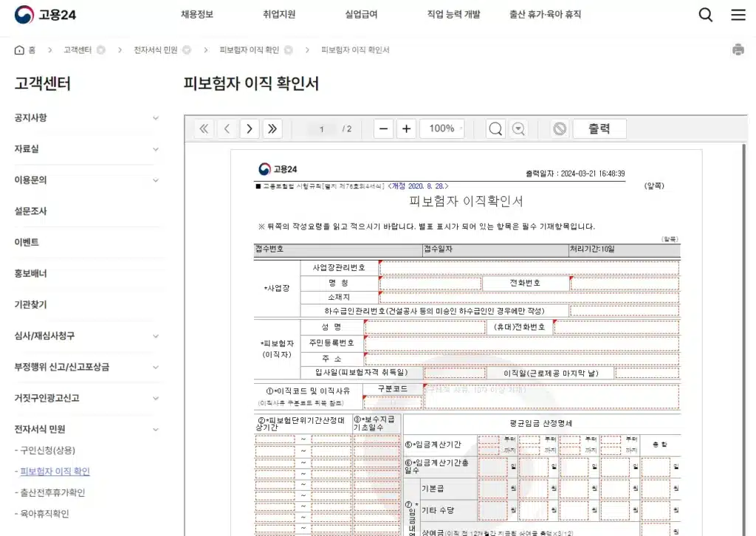Viewport: 756px width, 536px height.
Task: Select 구인신청(상용) sidebar sub-item
Action: [x=48, y=450]
